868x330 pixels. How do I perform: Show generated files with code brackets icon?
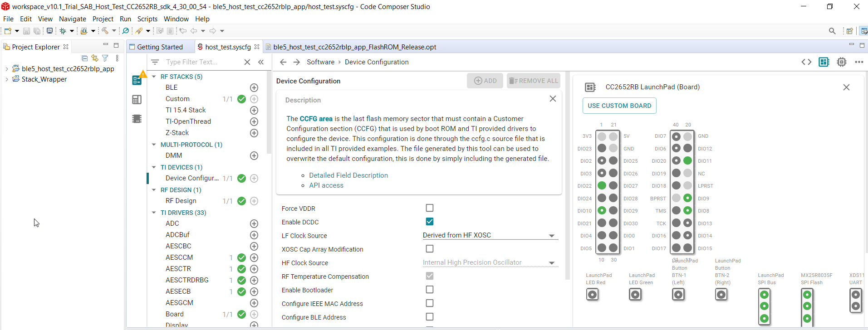(806, 62)
